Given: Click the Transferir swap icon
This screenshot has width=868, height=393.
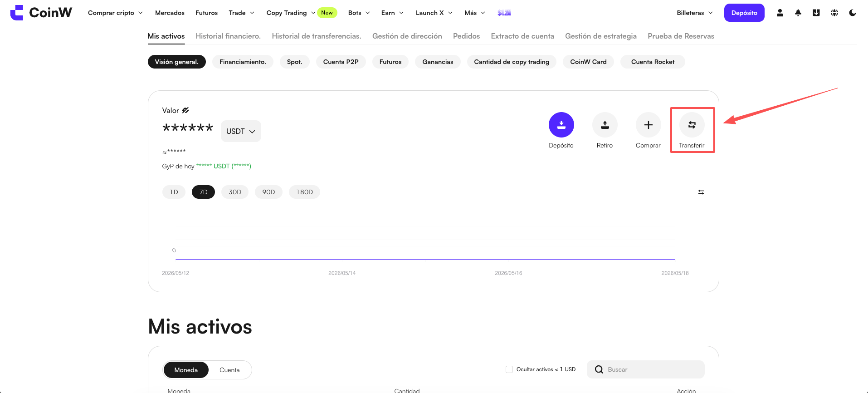Looking at the screenshot, I should tap(692, 125).
